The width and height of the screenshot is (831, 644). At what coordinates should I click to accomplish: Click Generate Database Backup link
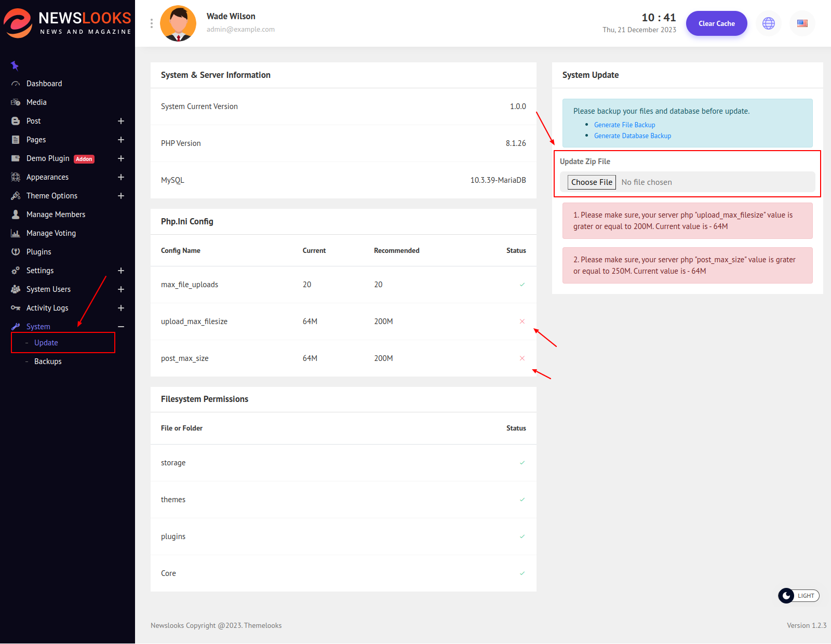pos(632,136)
